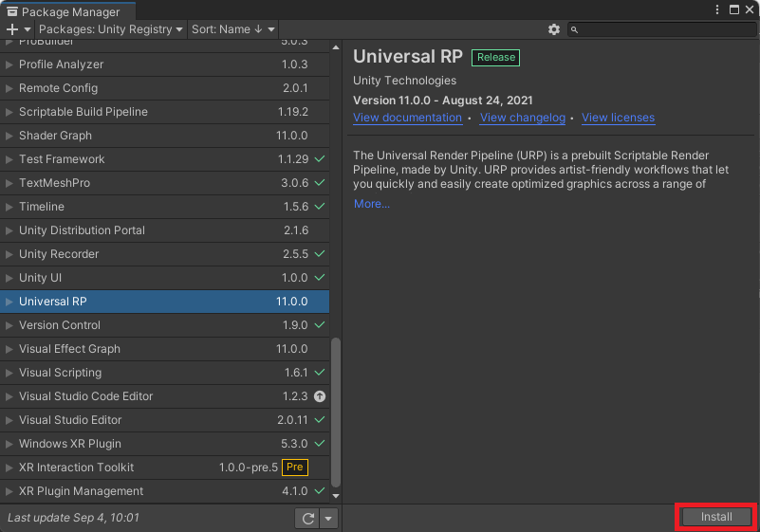Select Unity Recorder package
Image resolution: width=760 pixels, height=532 pixels.
pyautogui.click(x=164, y=254)
